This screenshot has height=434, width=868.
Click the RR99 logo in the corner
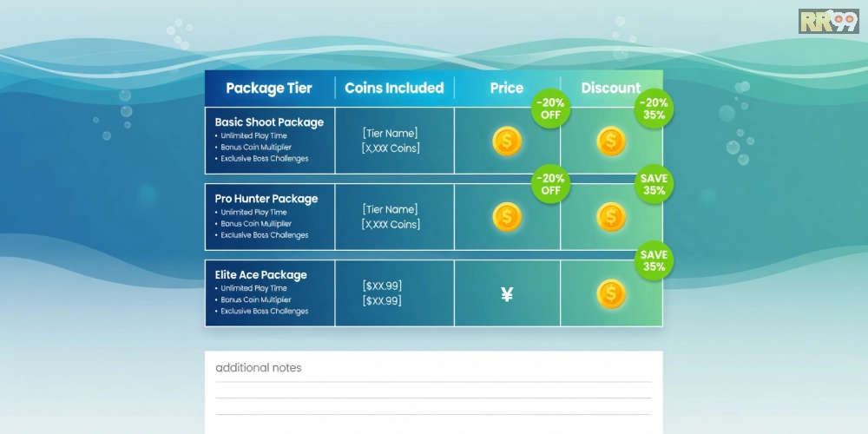pyautogui.click(x=828, y=21)
